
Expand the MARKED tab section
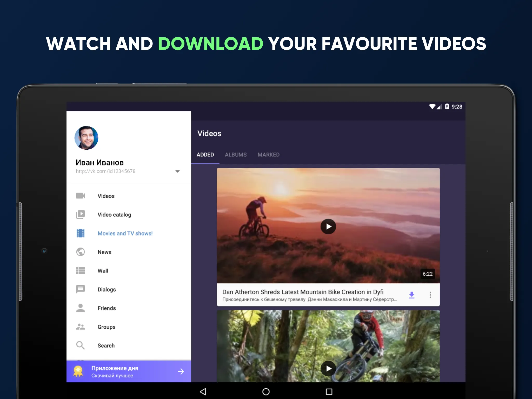(269, 155)
